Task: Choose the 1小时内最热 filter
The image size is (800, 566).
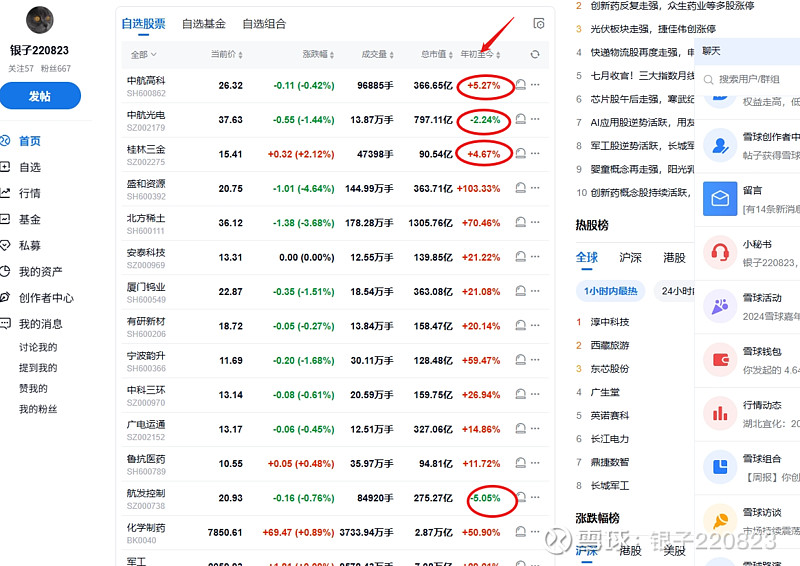Action: point(611,291)
